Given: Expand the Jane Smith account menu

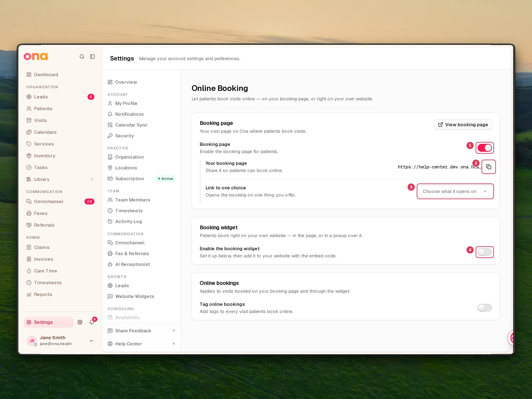Looking at the screenshot, I should coord(91,341).
